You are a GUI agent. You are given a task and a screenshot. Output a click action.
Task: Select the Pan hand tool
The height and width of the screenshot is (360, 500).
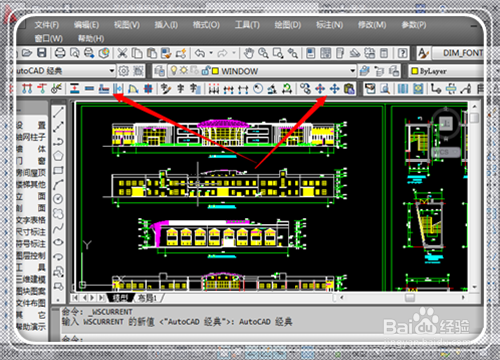[x=248, y=53]
